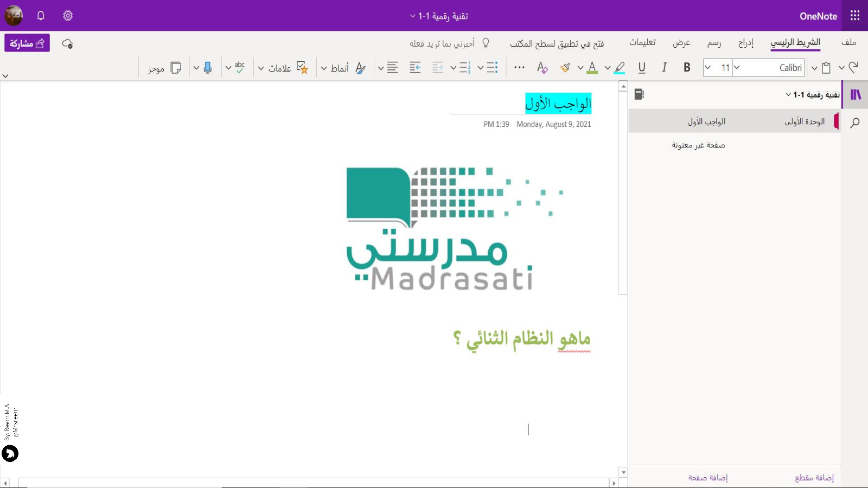Click the clear formatting icon
This screenshot has height=488, width=868.
[x=542, y=67]
